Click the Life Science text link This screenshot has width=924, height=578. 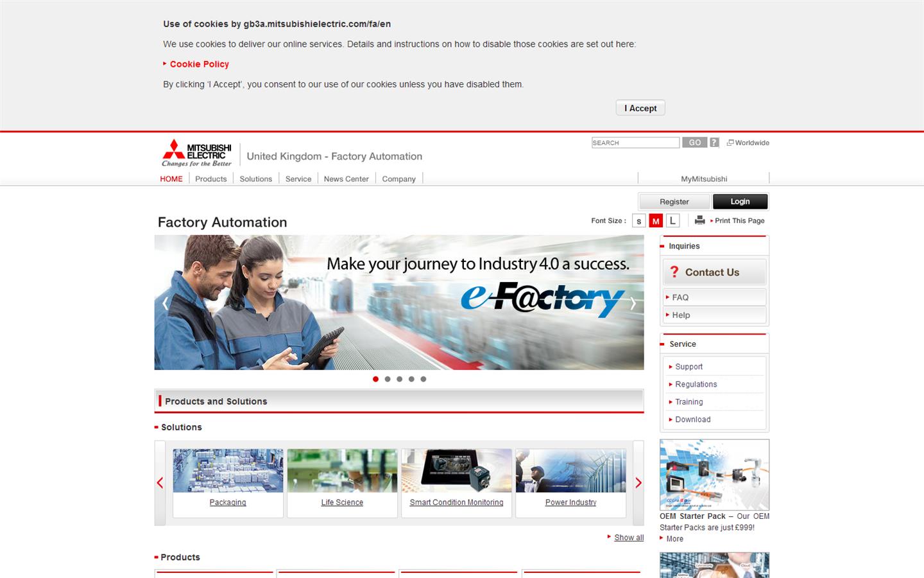[x=342, y=502]
